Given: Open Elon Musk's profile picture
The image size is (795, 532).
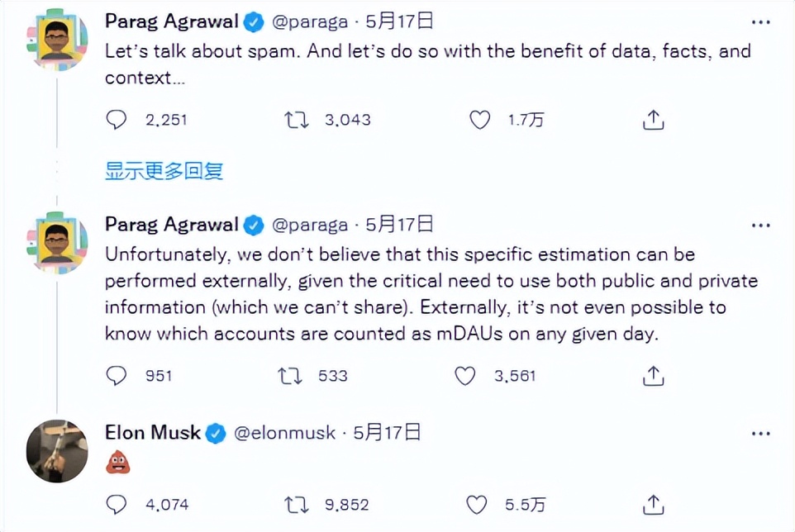Looking at the screenshot, I should click(x=56, y=450).
